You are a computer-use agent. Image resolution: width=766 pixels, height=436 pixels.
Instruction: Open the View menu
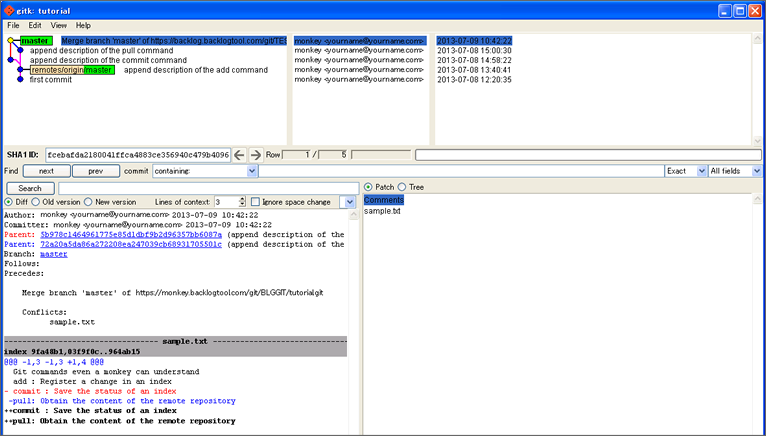59,25
